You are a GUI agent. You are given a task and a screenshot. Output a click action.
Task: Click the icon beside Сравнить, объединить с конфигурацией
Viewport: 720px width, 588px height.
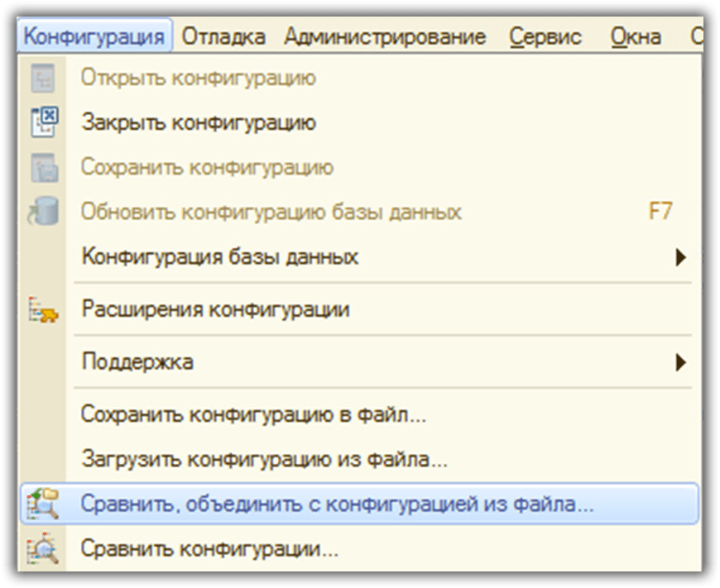point(44,503)
